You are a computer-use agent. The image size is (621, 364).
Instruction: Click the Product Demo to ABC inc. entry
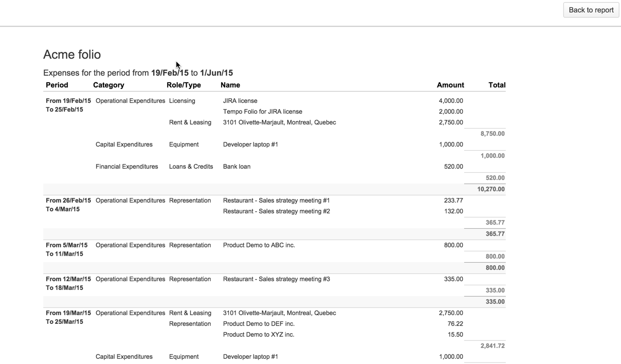pyautogui.click(x=259, y=245)
